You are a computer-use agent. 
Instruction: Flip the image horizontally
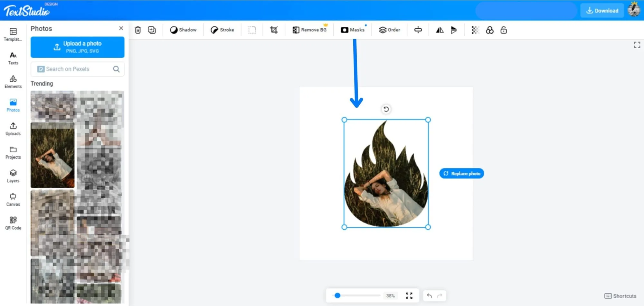[440, 30]
